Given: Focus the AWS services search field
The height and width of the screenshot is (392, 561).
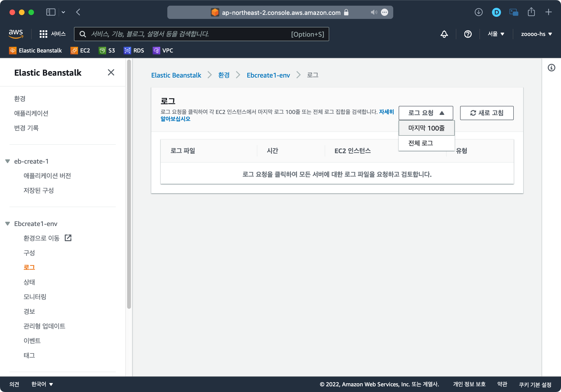Looking at the screenshot, I should pyautogui.click(x=201, y=34).
